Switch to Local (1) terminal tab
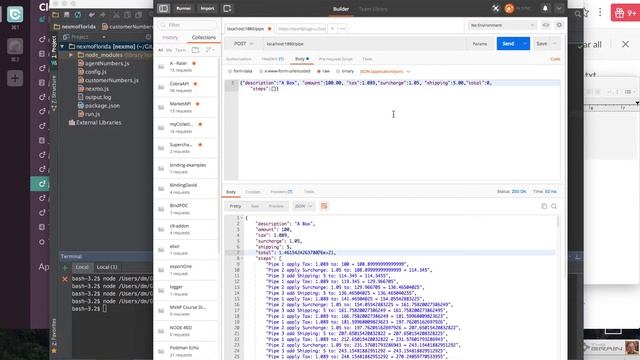The width and height of the screenshot is (640, 360). [x=107, y=267]
